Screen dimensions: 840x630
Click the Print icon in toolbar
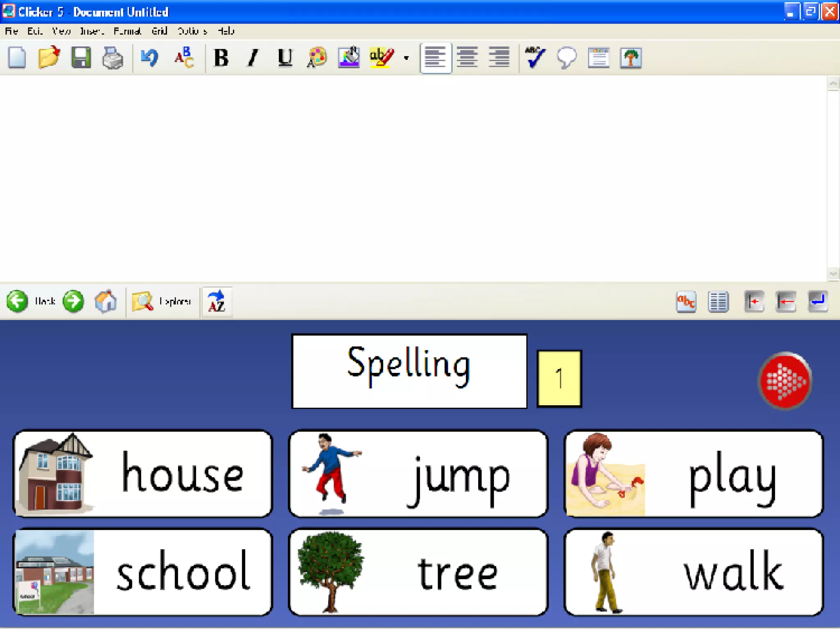[x=112, y=57]
